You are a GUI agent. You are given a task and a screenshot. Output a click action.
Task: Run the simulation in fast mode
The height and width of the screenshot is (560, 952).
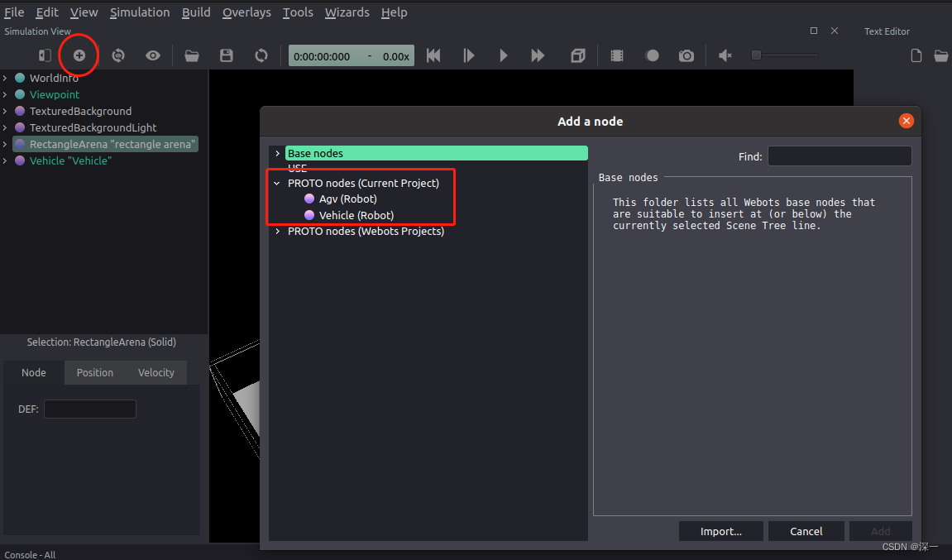538,55
